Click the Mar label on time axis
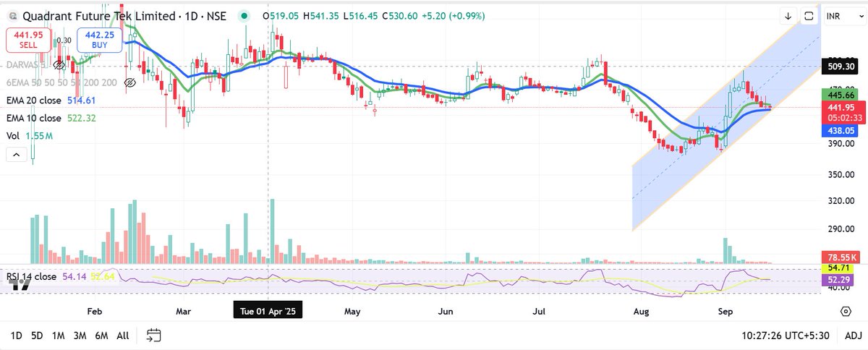The image size is (868, 350). coord(184,311)
